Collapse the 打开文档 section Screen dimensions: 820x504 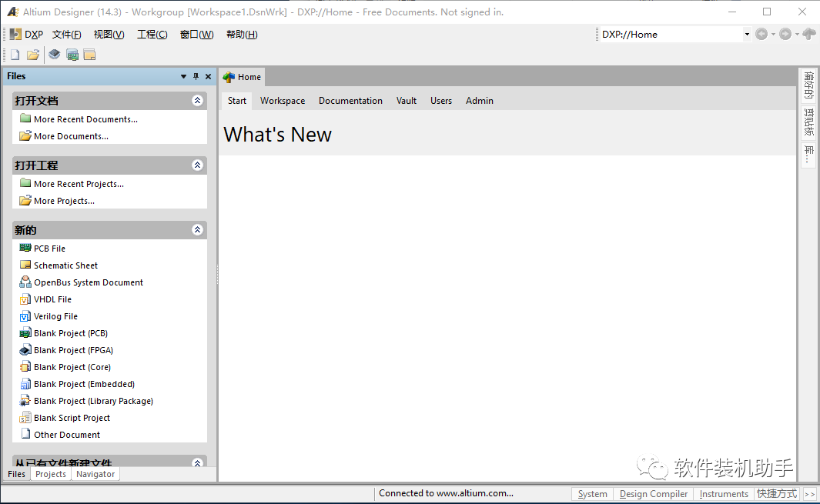(x=197, y=100)
